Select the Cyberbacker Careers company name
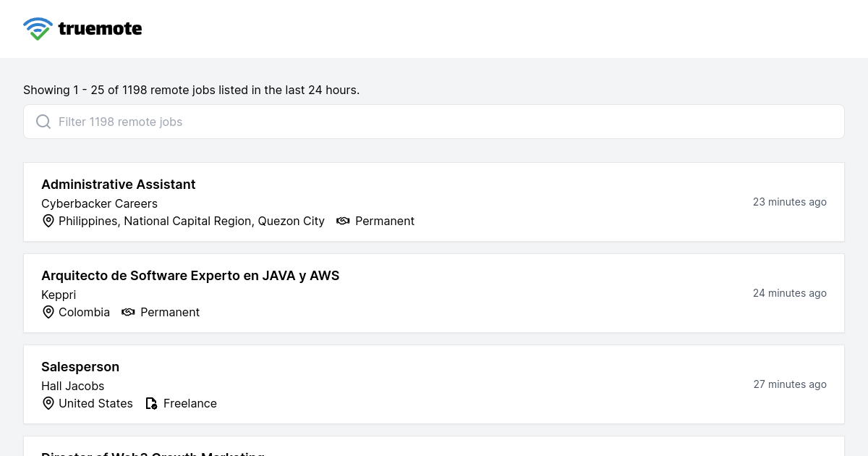 pyautogui.click(x=99, y=203)
